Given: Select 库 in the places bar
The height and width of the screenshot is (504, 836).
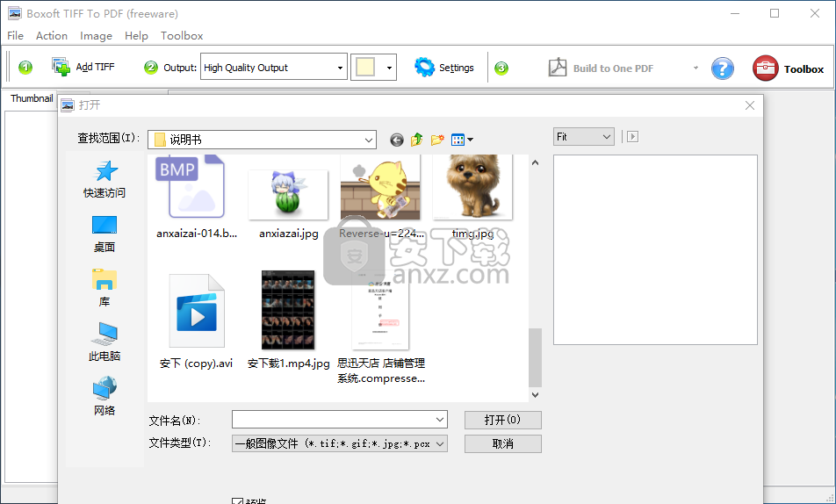Looking at the screenshot, I should (x=104, y=289).
